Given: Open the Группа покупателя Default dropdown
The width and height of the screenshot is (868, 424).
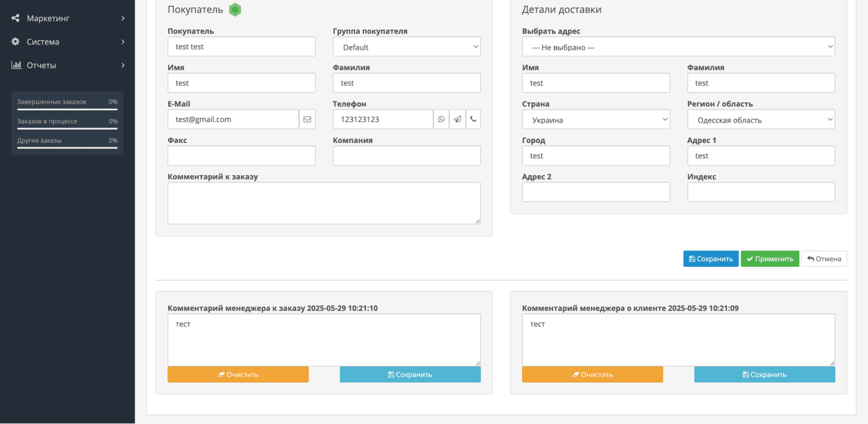Looking at the screenshot, I should click(407, 47).
